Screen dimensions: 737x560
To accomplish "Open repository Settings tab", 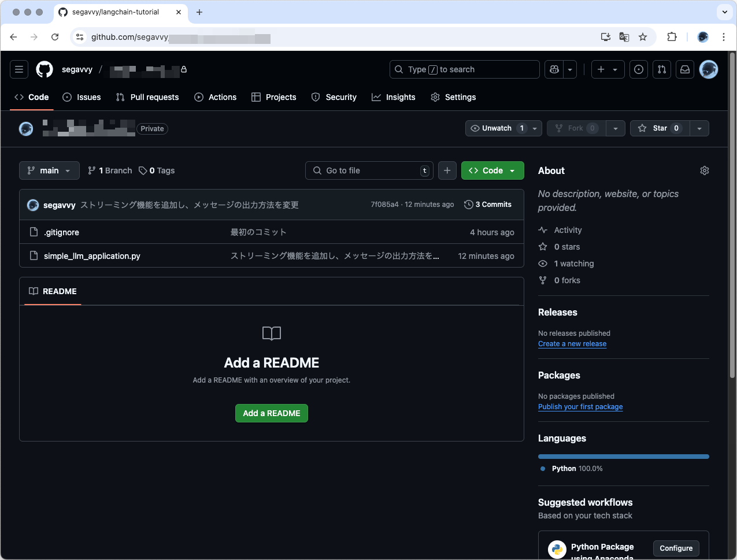I will tap(453, 97).
